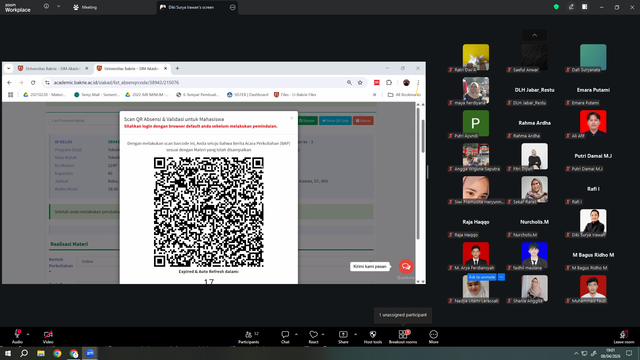Click the browser back arrow
The width and height of the screenshot is (640, 360).
coord(9,82)
